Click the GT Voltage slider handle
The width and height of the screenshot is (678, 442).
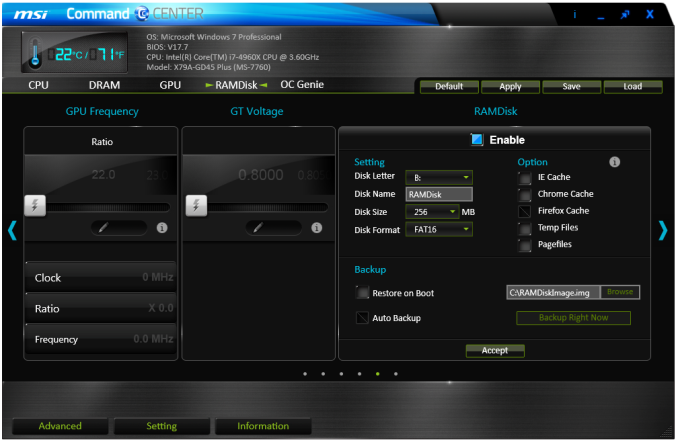196,205
